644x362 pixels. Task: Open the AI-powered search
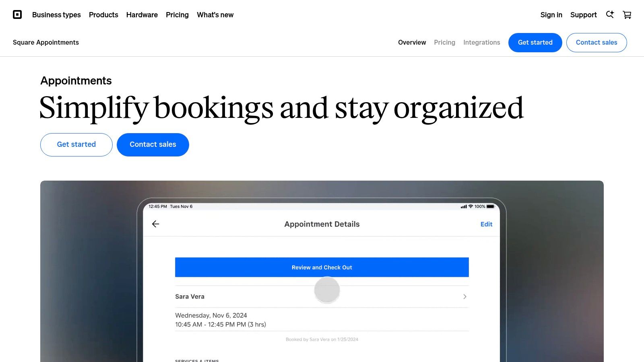pos(610,14)
